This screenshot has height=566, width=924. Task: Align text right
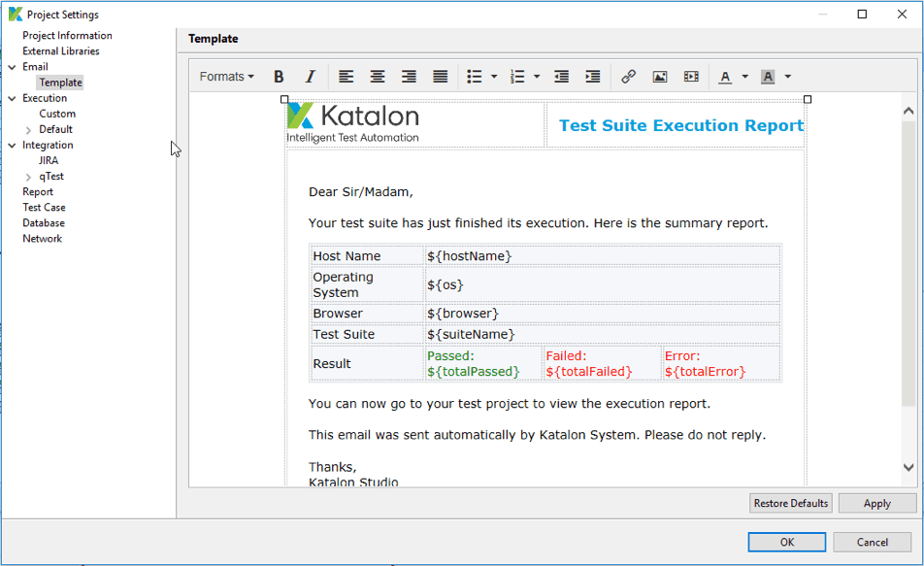coord(409,77)
